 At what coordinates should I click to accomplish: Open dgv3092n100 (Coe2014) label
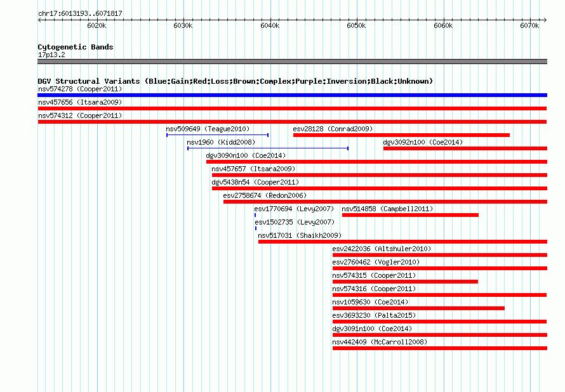423,142
